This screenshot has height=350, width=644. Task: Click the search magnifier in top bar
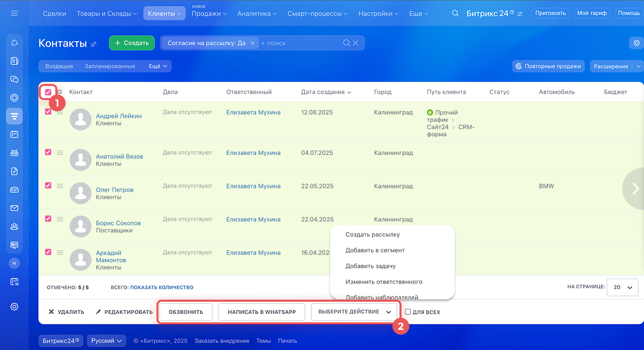coord(455,14)
